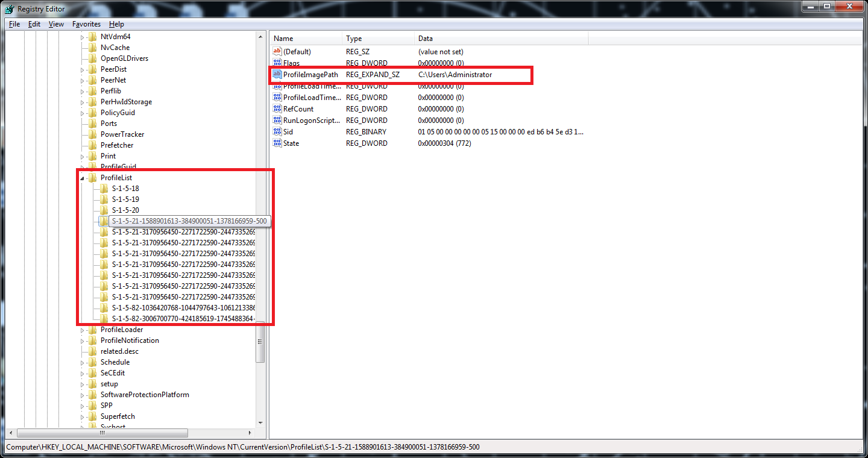
Task: Click the PowerTracker folder icon
Action: click(x=92, y=134)
